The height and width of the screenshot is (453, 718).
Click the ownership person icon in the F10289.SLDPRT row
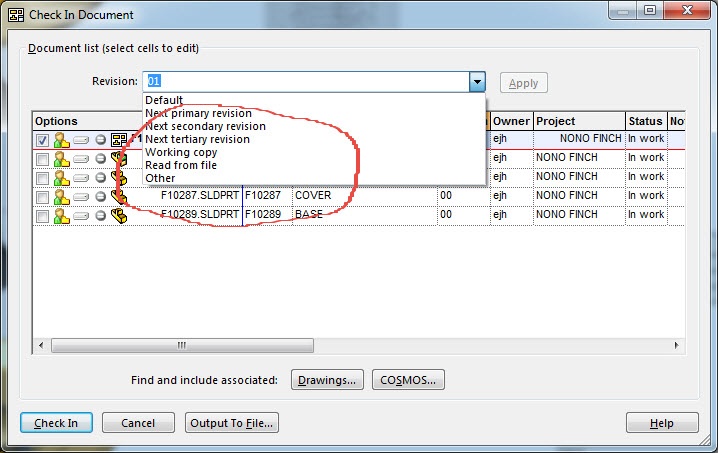61,216
